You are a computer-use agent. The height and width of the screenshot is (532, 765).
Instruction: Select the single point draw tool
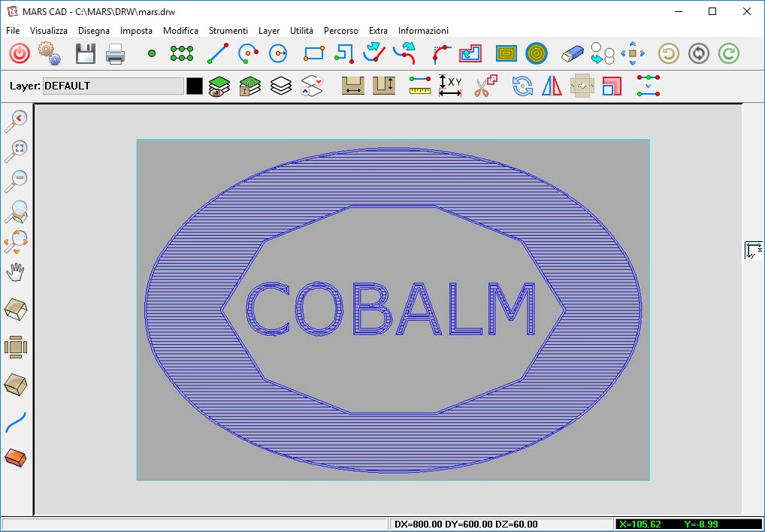(x=152, y=53)
